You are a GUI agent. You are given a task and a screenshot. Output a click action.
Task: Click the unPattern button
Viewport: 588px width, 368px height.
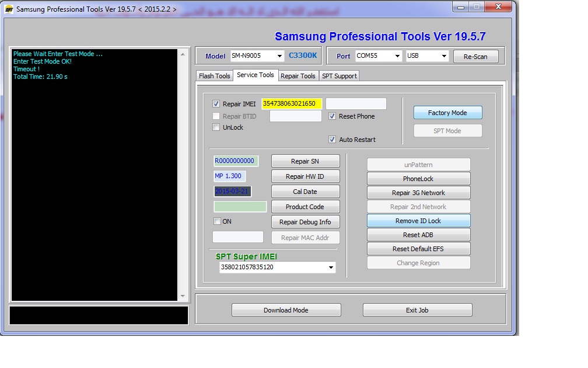(418, 165)
